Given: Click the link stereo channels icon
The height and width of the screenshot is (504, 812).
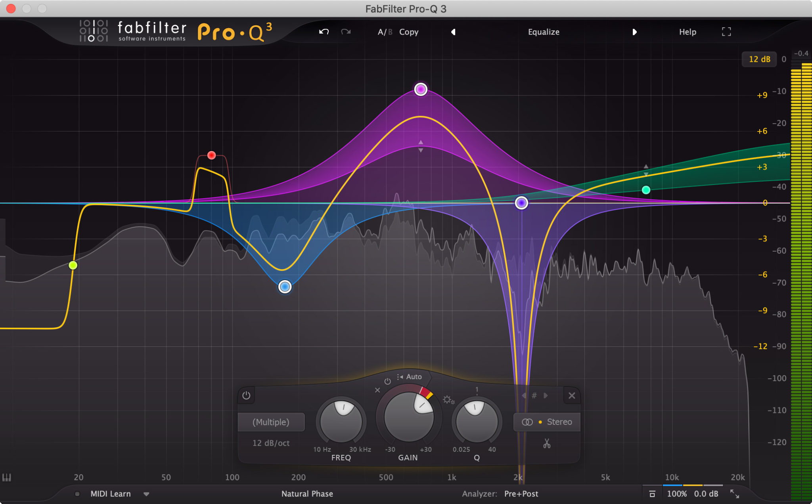Looking at the screenshot, I should click(x=527, y=422).
